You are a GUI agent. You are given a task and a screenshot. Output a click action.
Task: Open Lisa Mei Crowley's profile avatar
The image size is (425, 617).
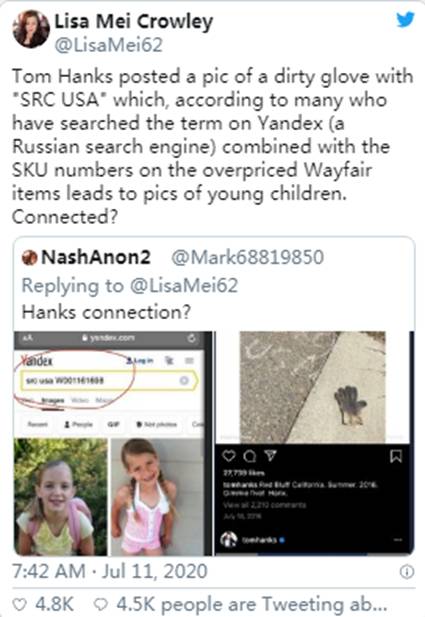31,29
